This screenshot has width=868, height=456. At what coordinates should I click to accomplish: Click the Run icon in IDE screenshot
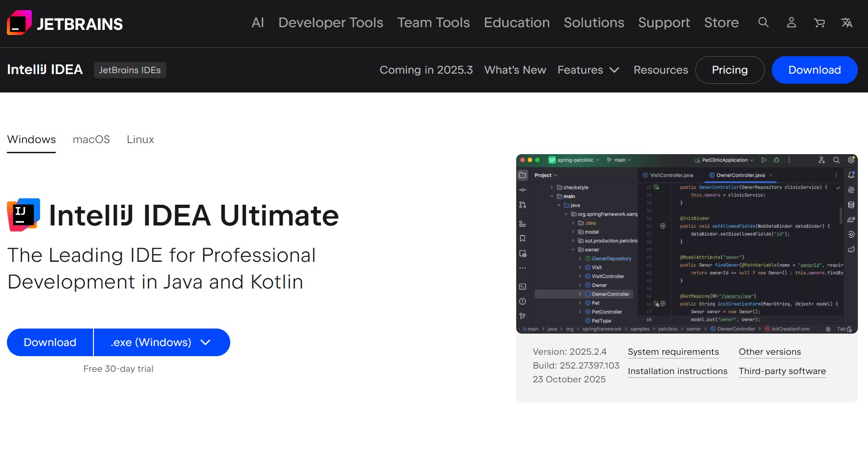(x=764, y=160)
